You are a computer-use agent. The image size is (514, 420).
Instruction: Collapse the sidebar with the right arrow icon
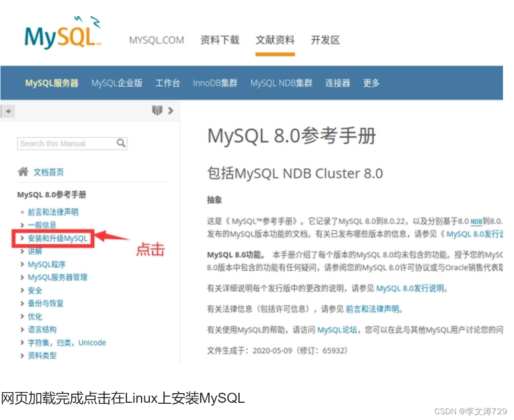tap(170, 110)
